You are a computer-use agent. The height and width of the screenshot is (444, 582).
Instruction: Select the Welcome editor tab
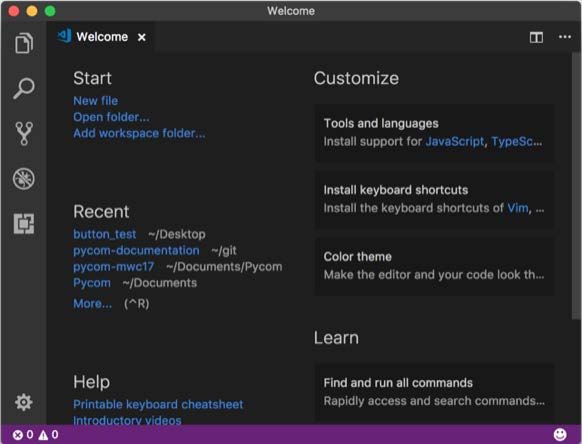tap(101, 37)
